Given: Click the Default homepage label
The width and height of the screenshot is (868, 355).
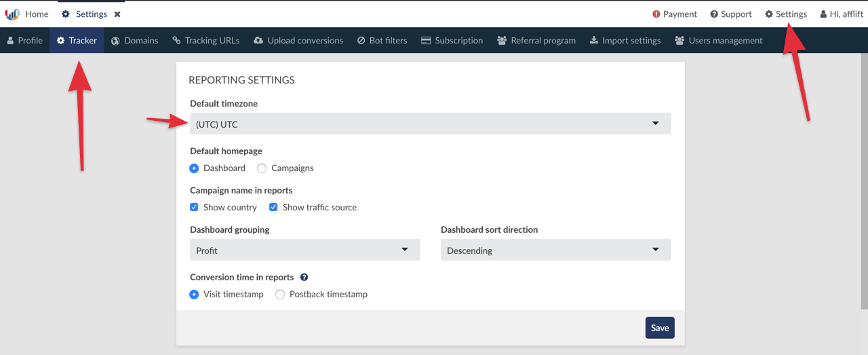Looking at the screenshot, I should pyautogui.click(x=226, y=151).
